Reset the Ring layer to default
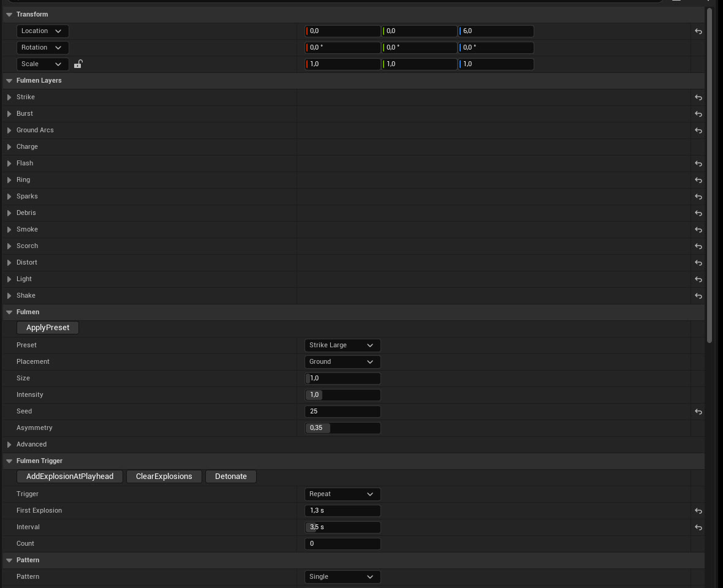The image size is (723, 588). point(698,180)
